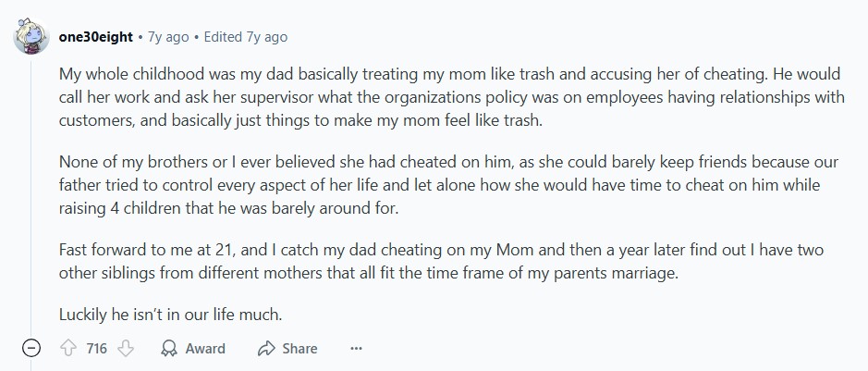This screenshot has width=868, height=371.
Task: Click the 'Edited 7y ago' label
Action: [x=245, y=37]
